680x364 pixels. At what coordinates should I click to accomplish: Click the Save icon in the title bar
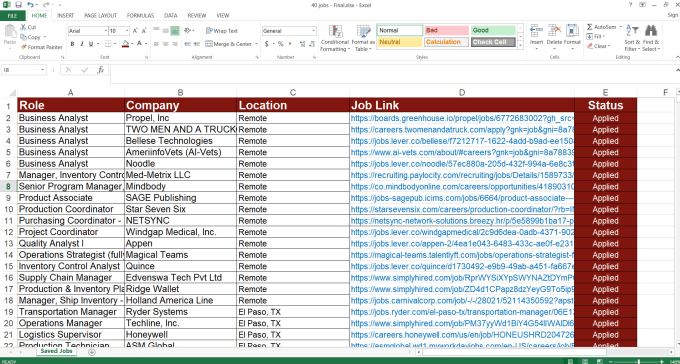click(x=18, y=5)
